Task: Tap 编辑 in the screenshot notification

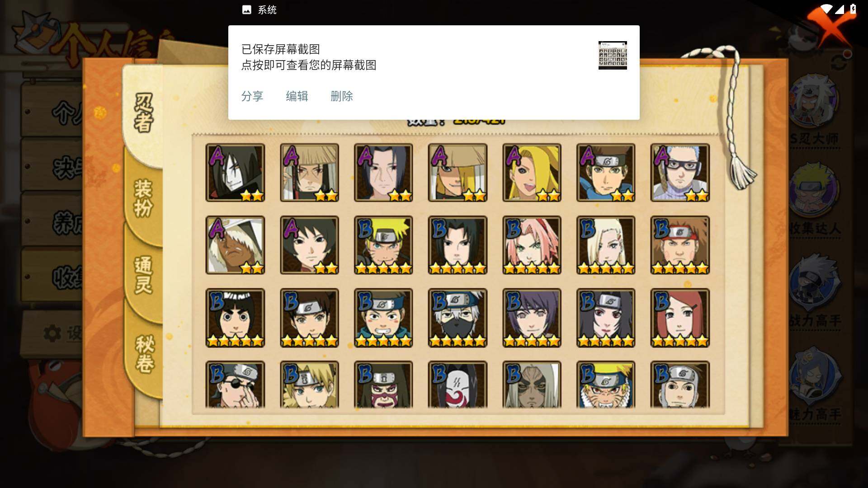Action: 297,96
